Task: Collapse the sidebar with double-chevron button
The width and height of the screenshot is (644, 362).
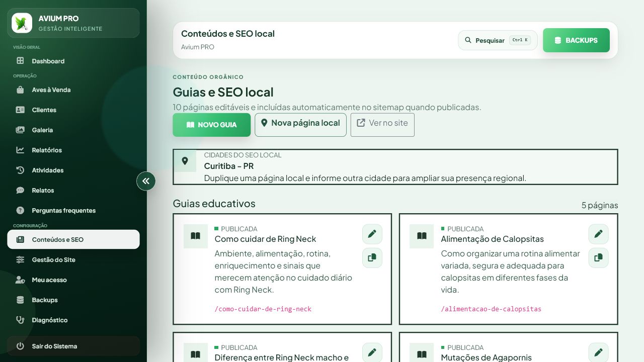Action: pyautogui.click(x=146, y=181)
